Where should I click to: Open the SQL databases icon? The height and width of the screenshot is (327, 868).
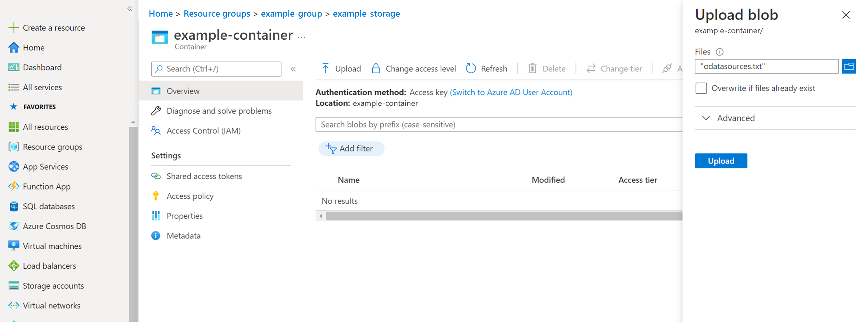[x=13, y=206]
